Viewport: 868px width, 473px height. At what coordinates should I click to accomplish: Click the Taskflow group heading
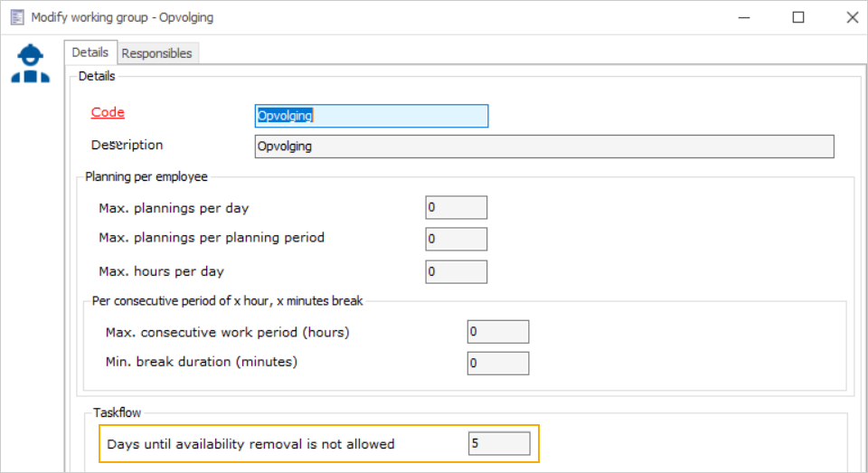[x=118, y=412]
